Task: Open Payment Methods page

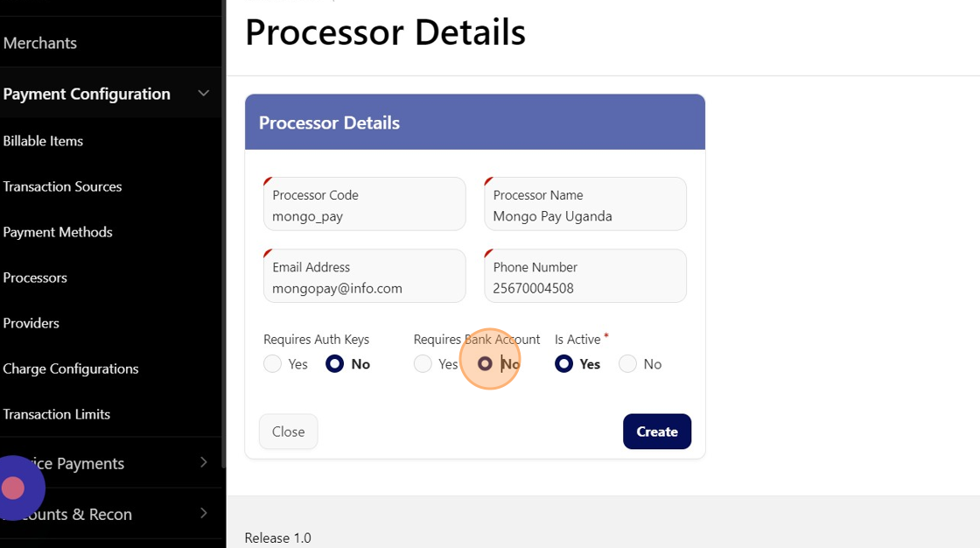Action: [58, 232]
